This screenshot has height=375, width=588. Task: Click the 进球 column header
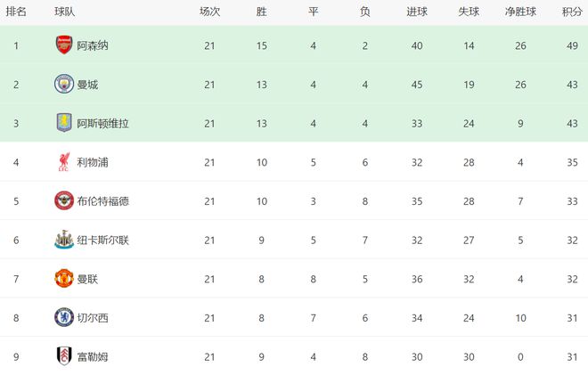click(417, 12)
